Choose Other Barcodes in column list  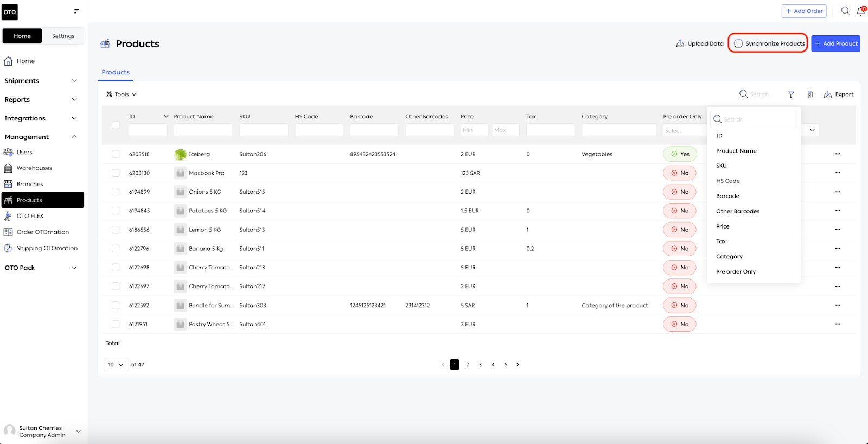point(738,211)
